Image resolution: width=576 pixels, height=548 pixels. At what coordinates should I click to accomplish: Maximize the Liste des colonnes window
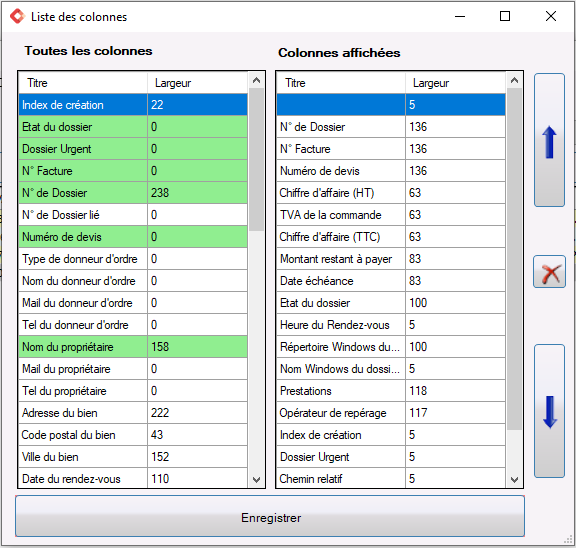point(505,16)
